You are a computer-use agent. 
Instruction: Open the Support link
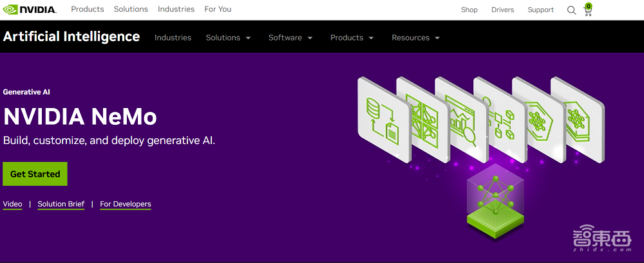(540, 10)
